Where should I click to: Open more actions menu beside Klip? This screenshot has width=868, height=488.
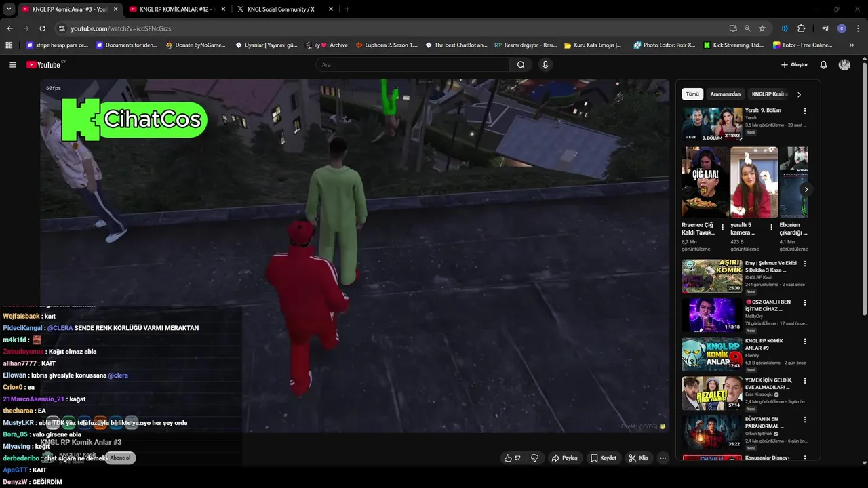(x=663, y=458)
